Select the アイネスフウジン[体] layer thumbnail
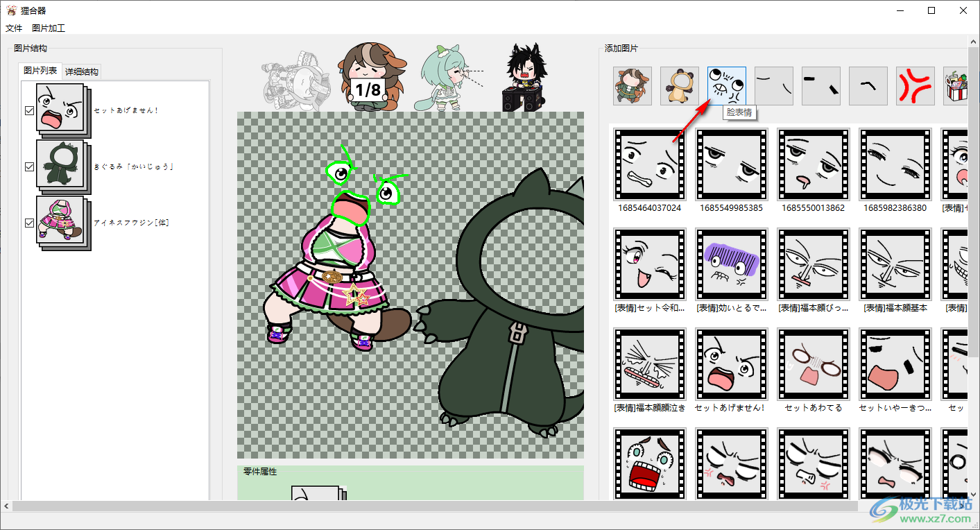Screen dimensions: 980x530 point(63,223)
